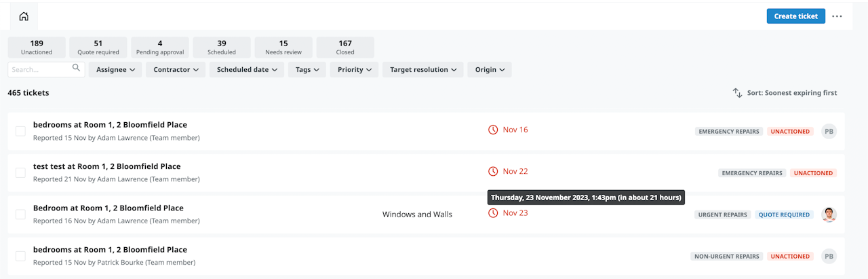Click the home icon
868x279 pixels.
(x=24, y=16)
